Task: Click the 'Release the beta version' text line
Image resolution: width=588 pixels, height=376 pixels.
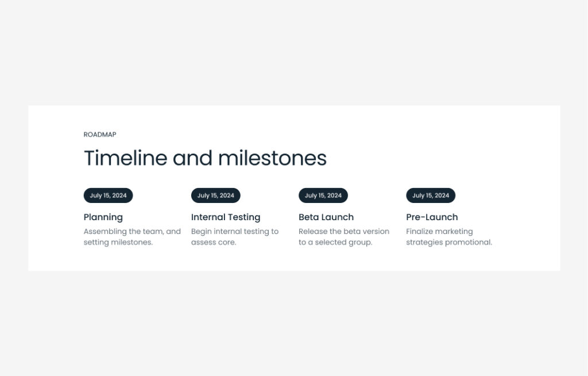Action: (x=344, y=232)
